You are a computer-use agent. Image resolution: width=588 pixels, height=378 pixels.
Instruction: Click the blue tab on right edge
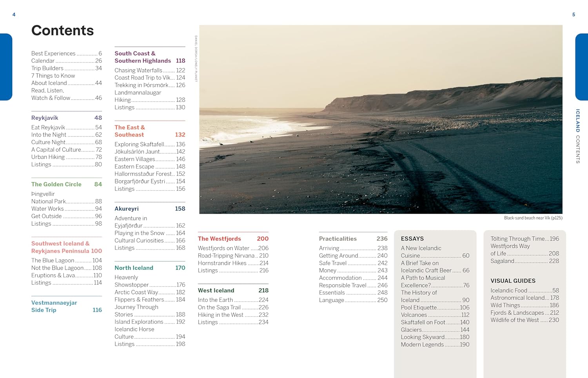coord(582,67)
